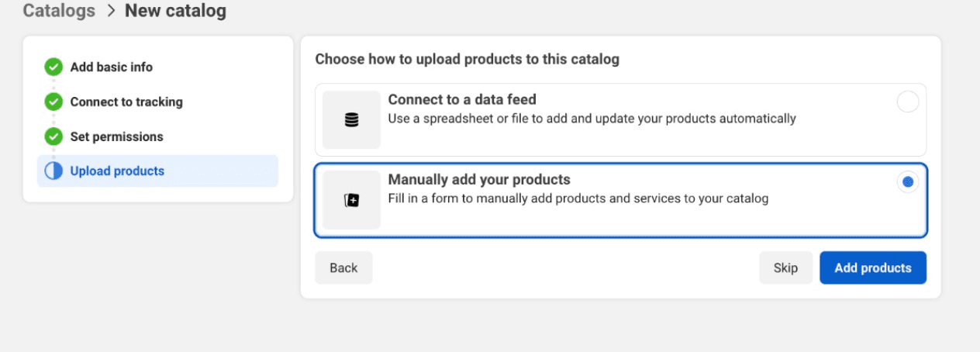The height and width of the screenshot is (352, 980).
Task: Click the database icon for data feed
Action: click(351, 120)
